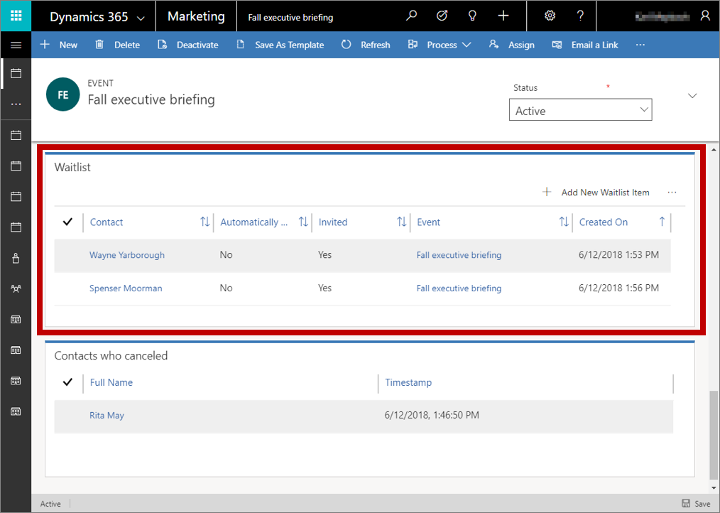Screen dimensions: 720x513
Task: Toggle select-all checkmark in Waitlist grid
Action: (68, 222)
